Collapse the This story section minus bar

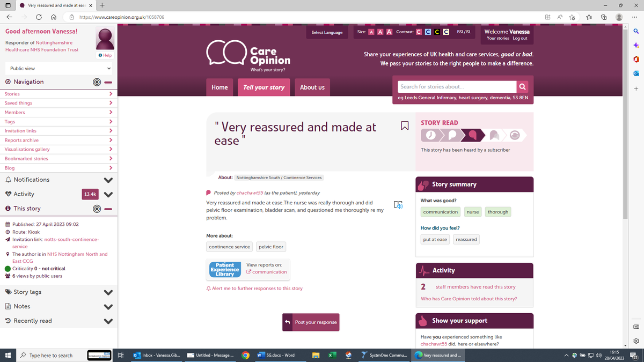[108, 209]
